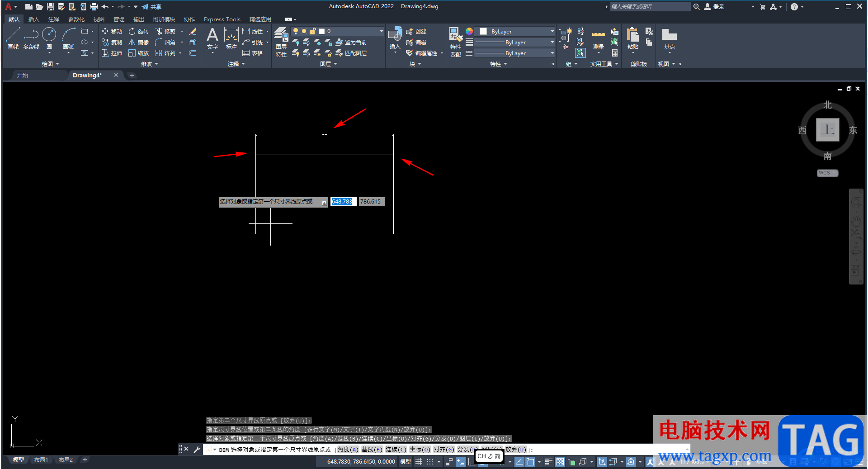Click Make Current (置为当前) layer button
Screen dimensions: 868x469
(x=351, y=42)
